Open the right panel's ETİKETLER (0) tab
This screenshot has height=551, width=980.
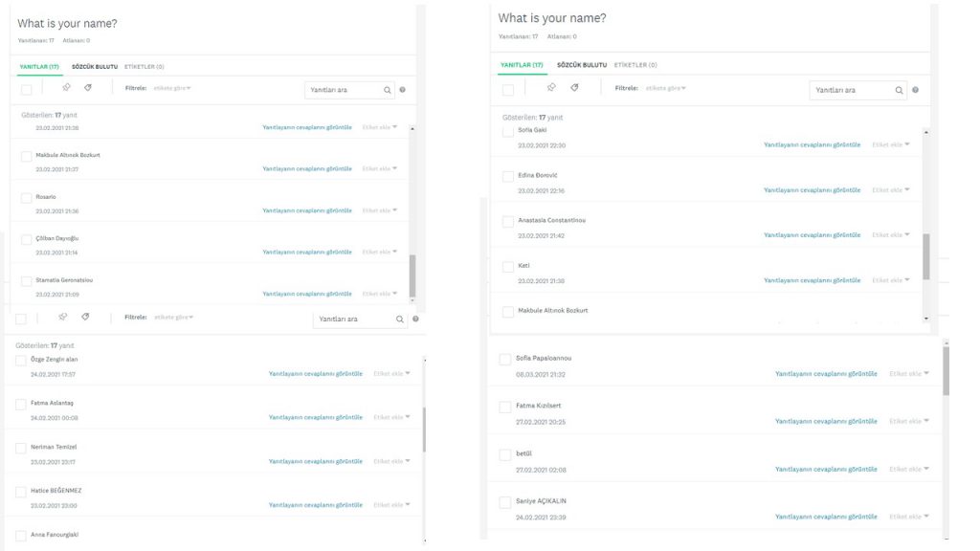635,65
